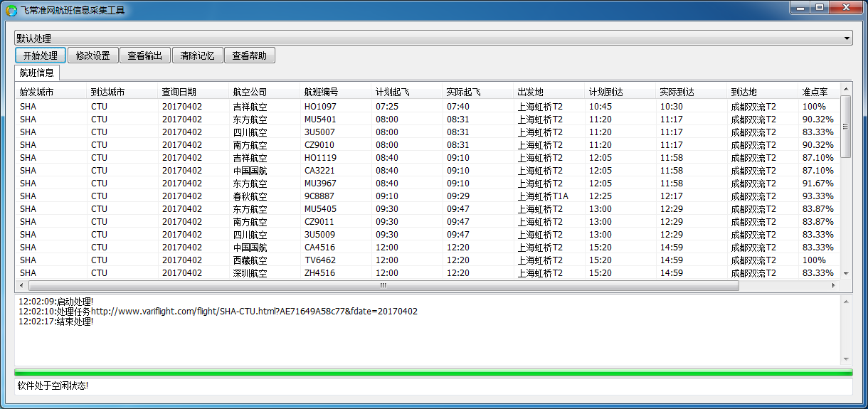This screenshot has width=868, height=409.
Task: Click the 开始处理 button
Action: (41, 55)
